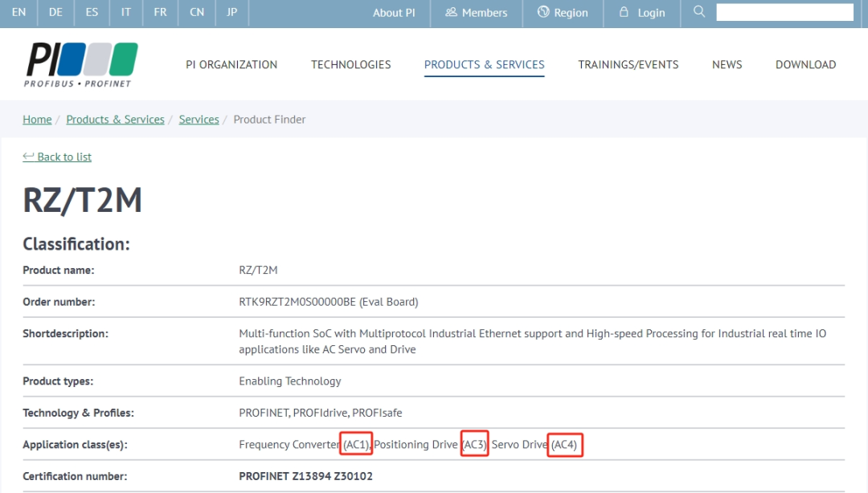The width and height of the screenshot is (868, 493).
Task: Click the Application class(es): label
Action: pos(75,444)
